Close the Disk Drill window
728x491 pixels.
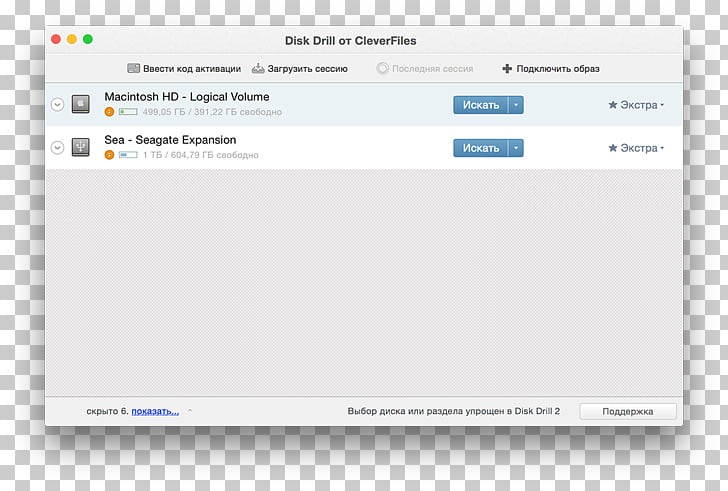(56, 39)
